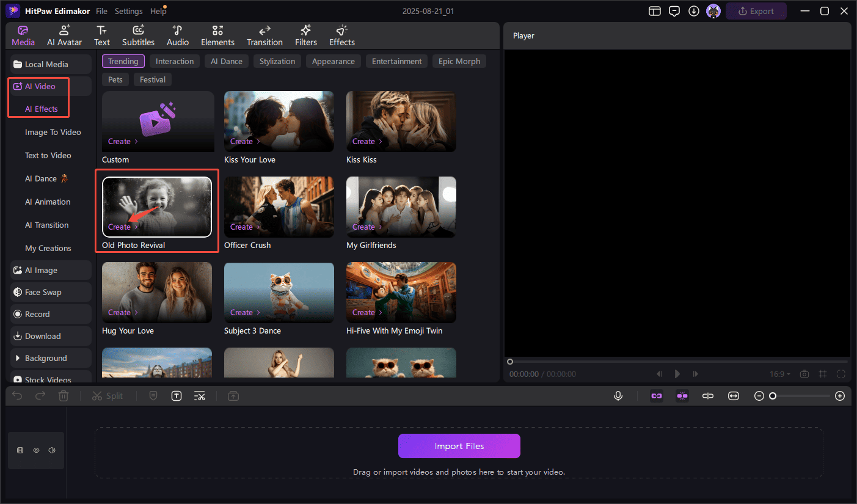
Task: Select Image To Video in sidebar
Action: (53, 132)
